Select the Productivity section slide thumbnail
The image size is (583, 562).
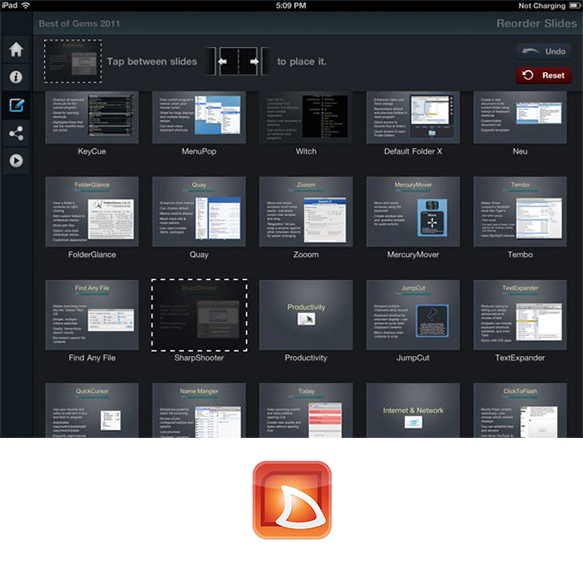(306, 315)
